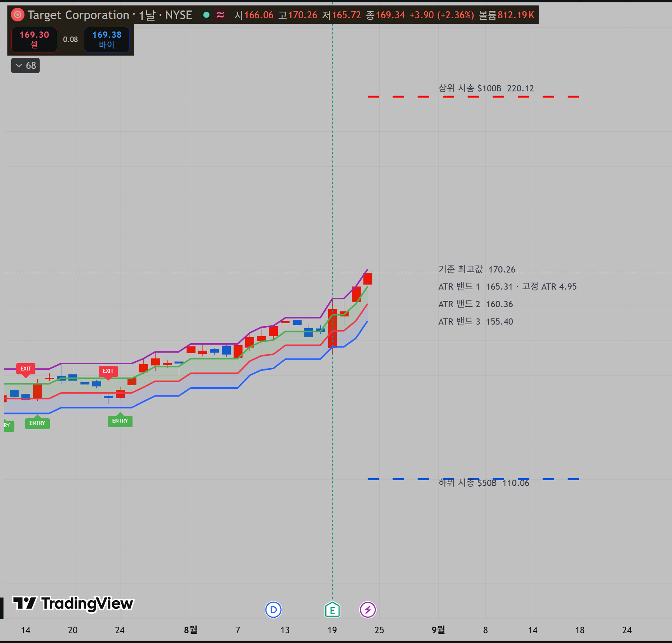672x643 pixels.
Task: Click the 169.38 바이 buy button
Action: pyautogui.click(x=107, y=40)
